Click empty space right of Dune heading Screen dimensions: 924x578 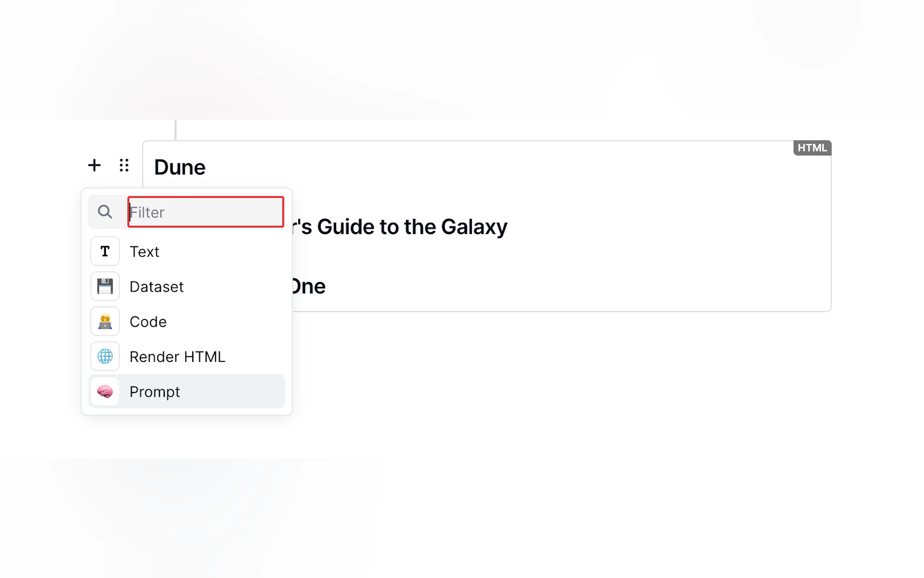tap(497, 167)
